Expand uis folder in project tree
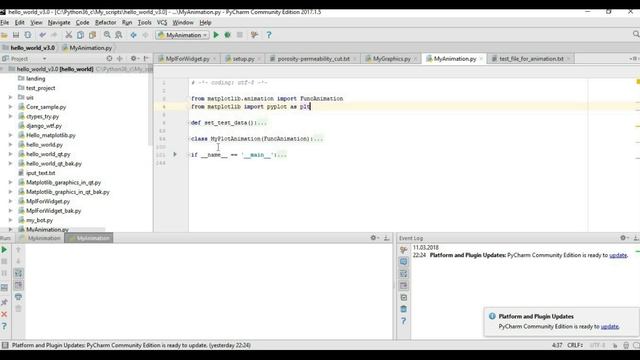The image size is (640, 360). point(11,98)
